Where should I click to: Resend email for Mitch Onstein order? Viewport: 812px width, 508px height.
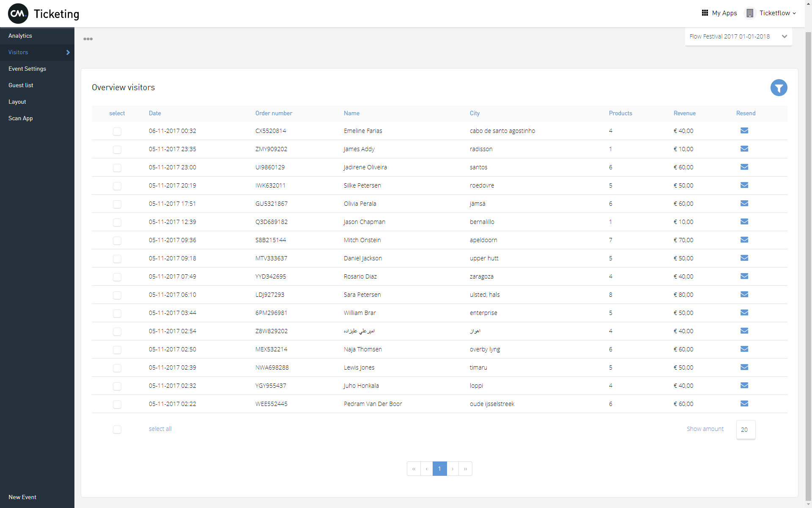point(744,240)
